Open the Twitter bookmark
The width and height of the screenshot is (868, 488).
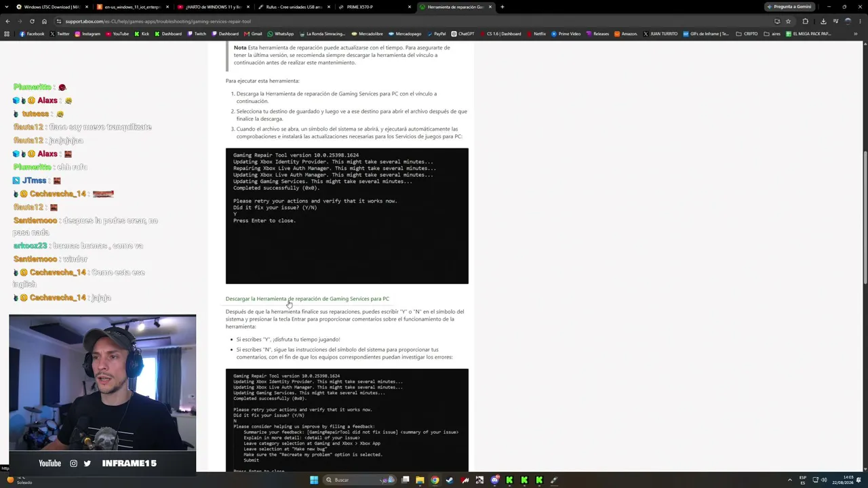(x=60, y=34)
